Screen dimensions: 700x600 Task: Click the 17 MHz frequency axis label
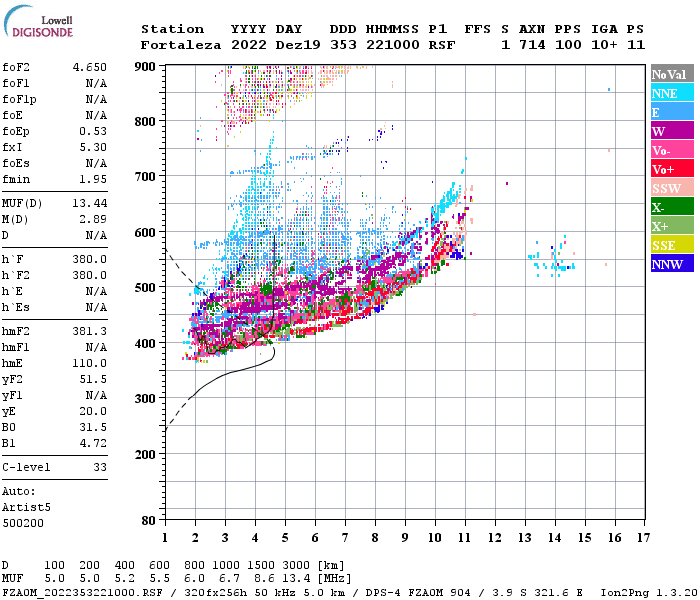(x=643, y=538)
